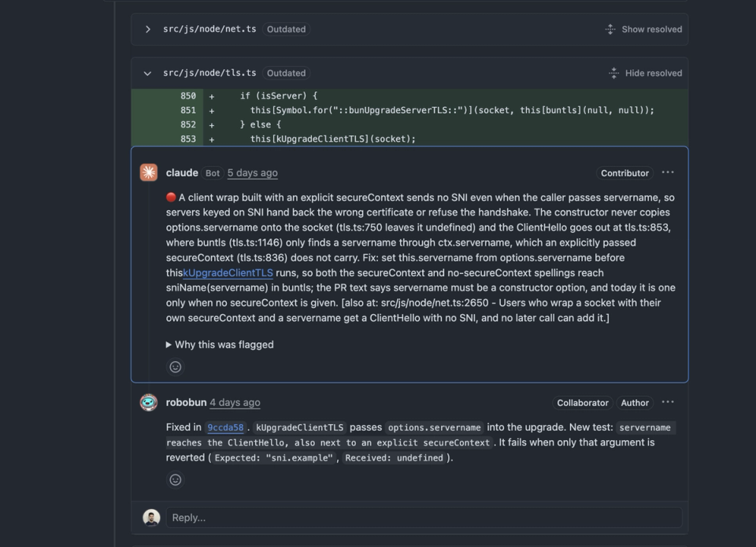Click the 'if (isServer) {' code line
The image size is (756, 547).
[x=279, y=96]
